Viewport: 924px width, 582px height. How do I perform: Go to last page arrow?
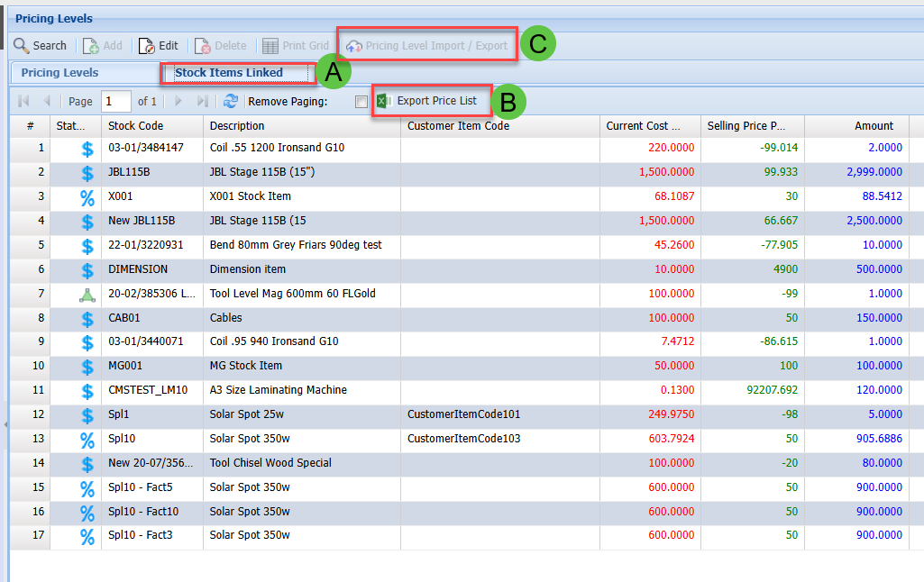pos(203,102)
